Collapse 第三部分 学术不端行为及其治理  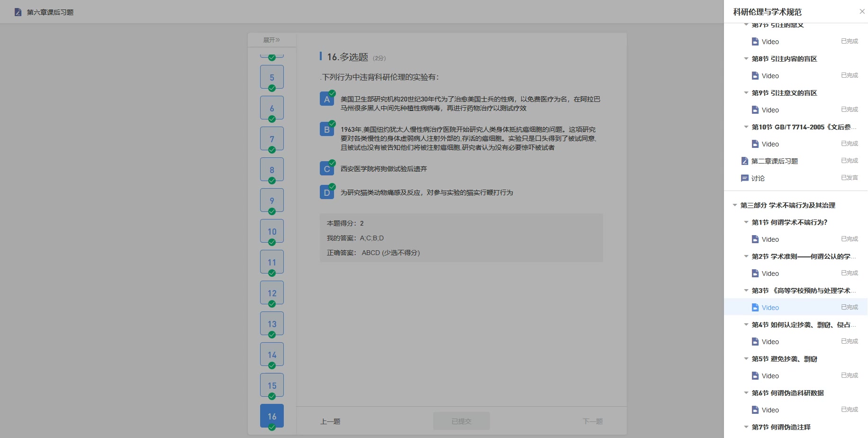coord(735,205)
